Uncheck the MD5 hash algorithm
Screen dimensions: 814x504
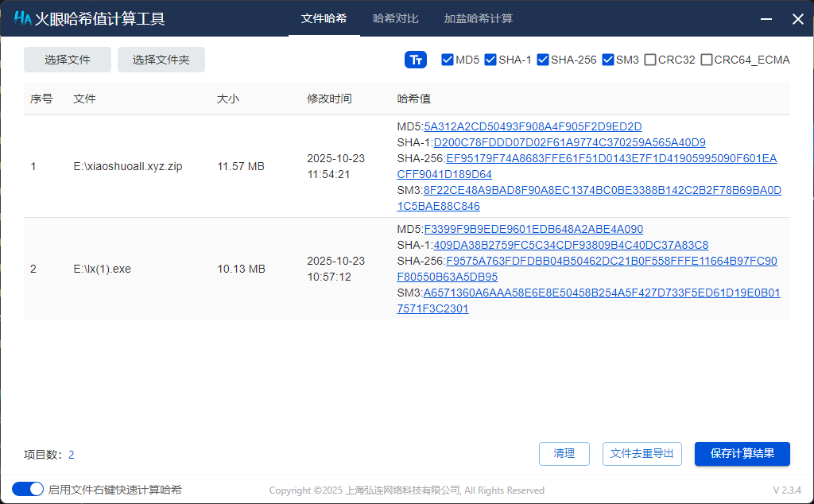point(447,59)
